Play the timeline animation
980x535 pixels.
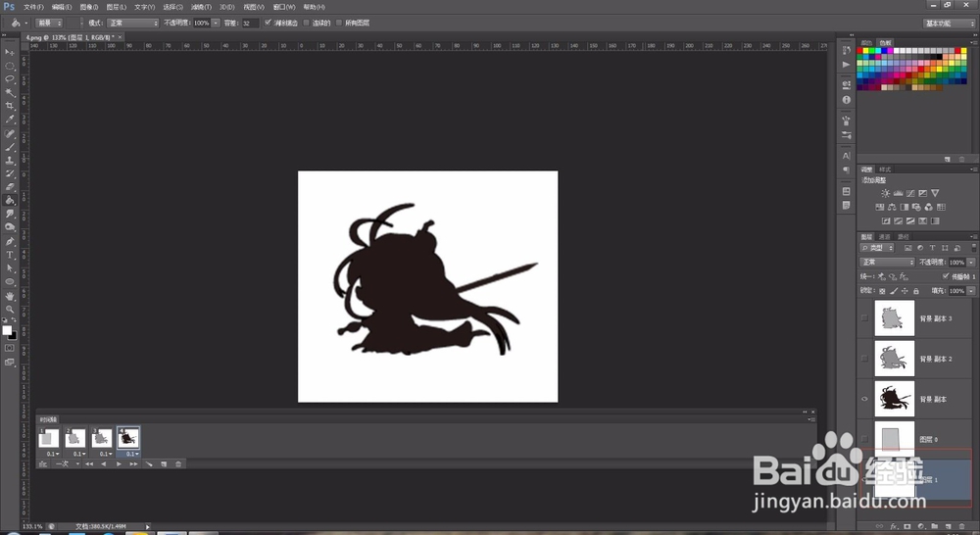tap(119, 463)
